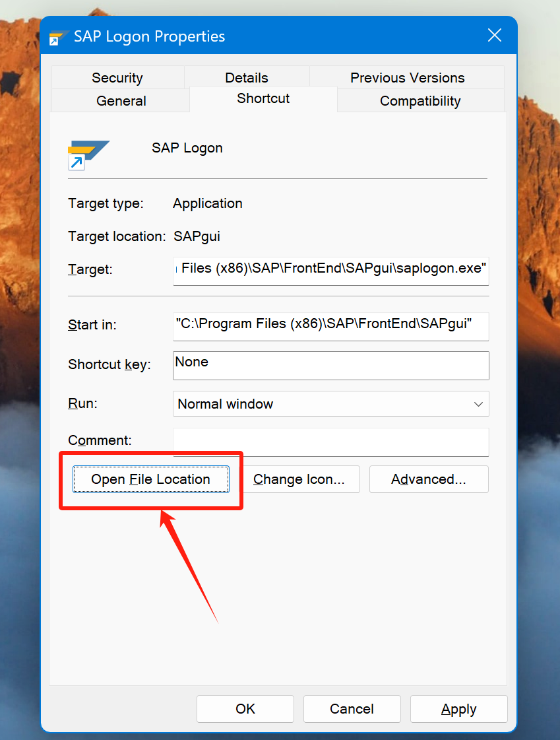
Task: Select the Previous Versions tab
Action: point(407,77)
